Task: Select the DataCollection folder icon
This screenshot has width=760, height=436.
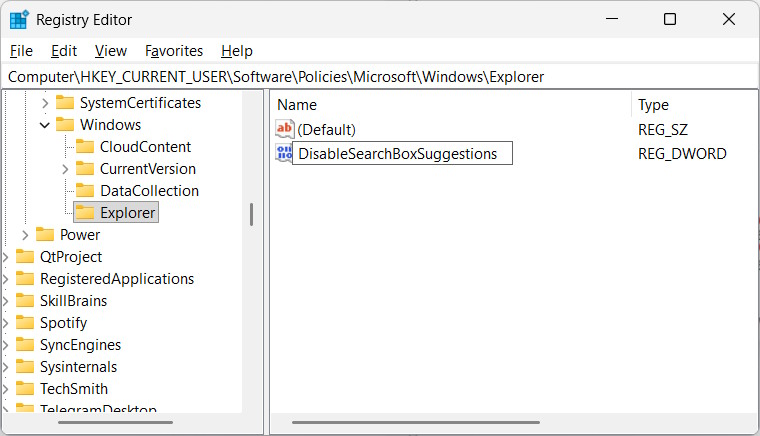Action: [85, 191]
